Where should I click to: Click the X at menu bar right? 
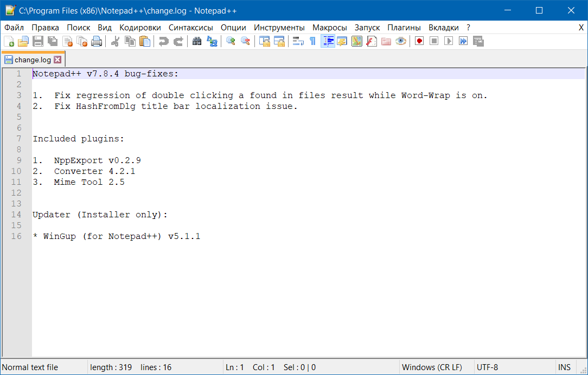581,28
